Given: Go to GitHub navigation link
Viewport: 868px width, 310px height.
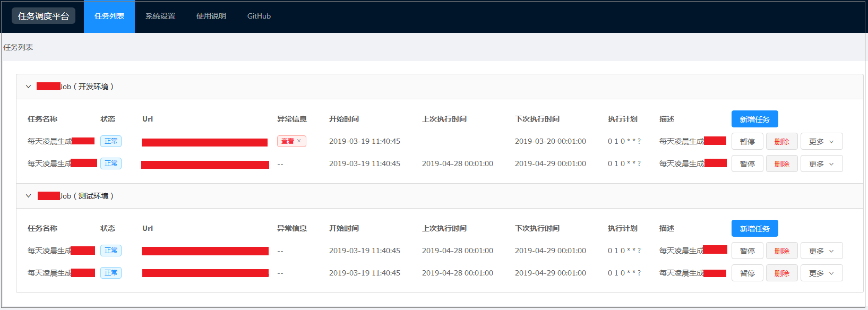Looking at the screenshot, I should coord(259,16).
